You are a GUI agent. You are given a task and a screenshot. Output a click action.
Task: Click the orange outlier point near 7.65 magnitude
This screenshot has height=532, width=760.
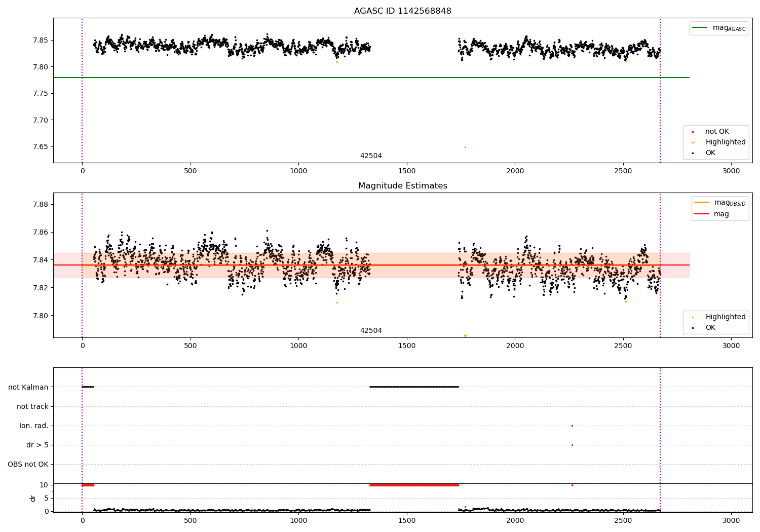click(465, 147)
